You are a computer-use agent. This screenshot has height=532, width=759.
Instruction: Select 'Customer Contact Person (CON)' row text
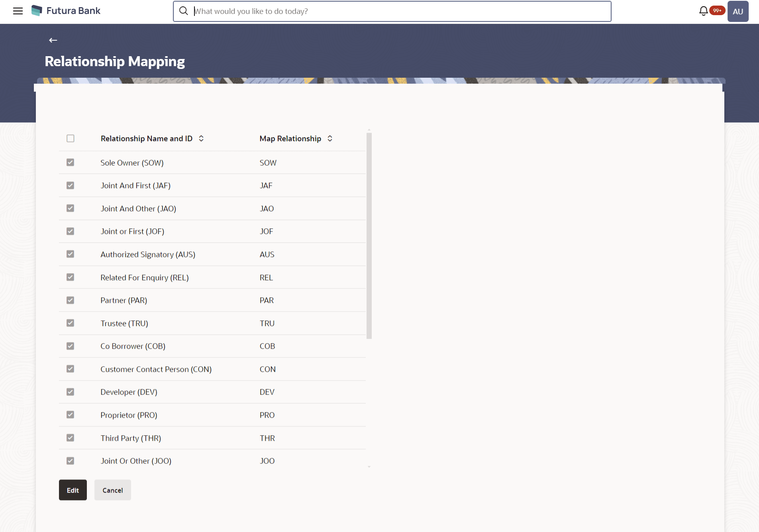click(156, 369)
